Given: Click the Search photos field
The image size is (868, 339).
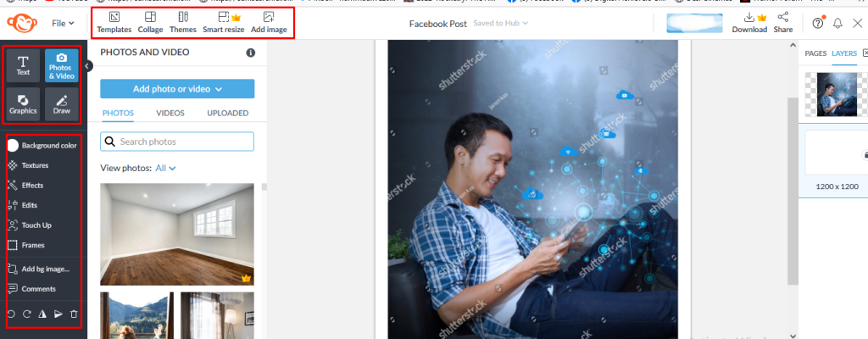Looking at the screenshot, I should [177, 142].
